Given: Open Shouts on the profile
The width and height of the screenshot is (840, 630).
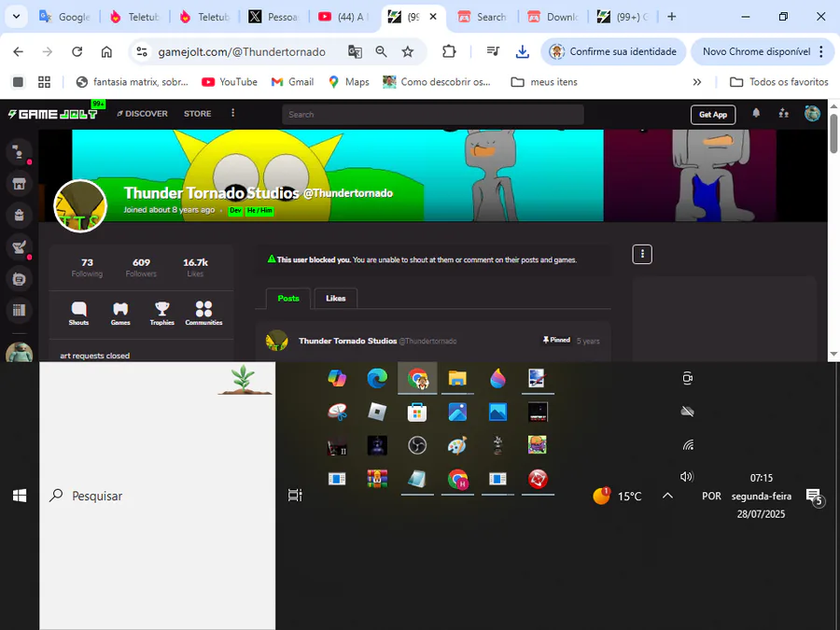Looking at the screenshot, I should click(x=78, y=314).
